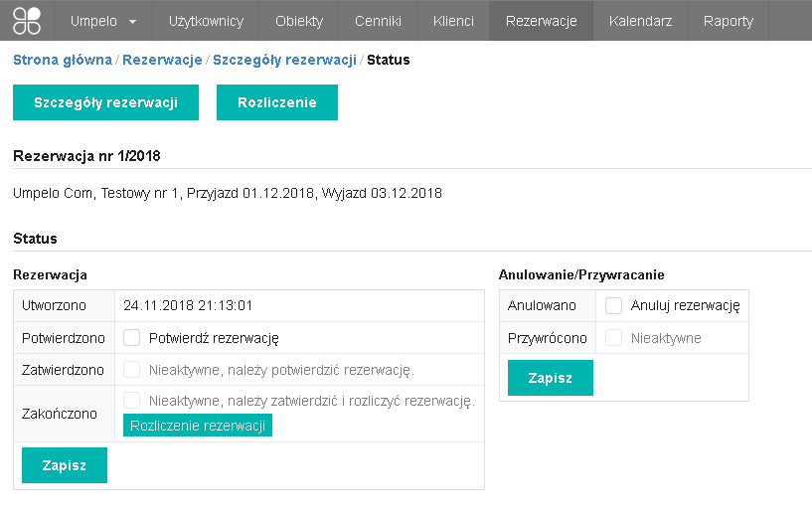Select the Rezerwacje tab in navbar
This screenshot has height=521, width=812.
click(x=541, y=21)
